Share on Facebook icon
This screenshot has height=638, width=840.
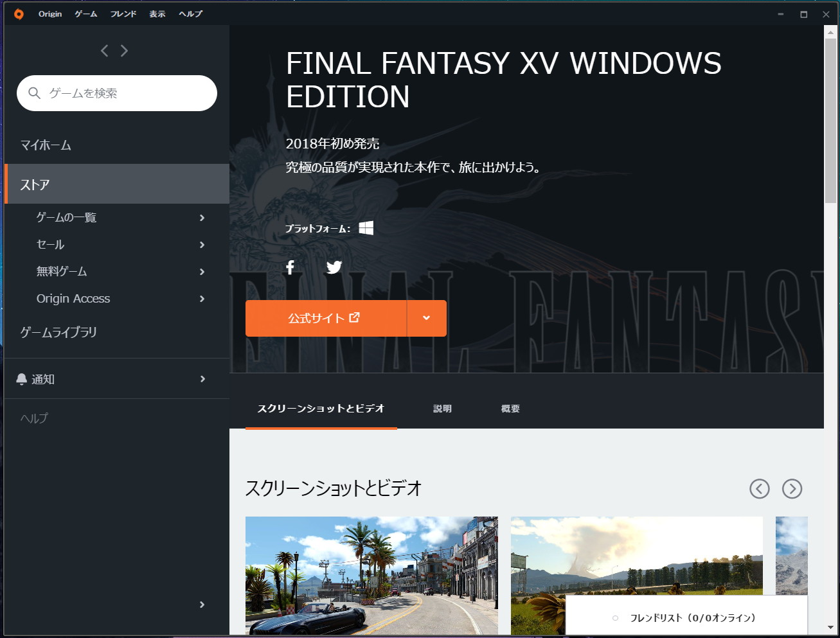click(x=290, y=267)
